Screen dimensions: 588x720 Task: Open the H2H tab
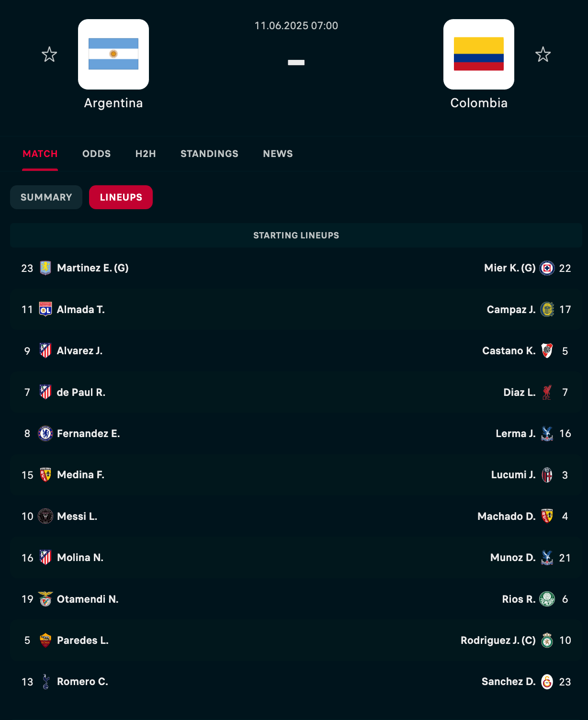(x=146, y=154)
